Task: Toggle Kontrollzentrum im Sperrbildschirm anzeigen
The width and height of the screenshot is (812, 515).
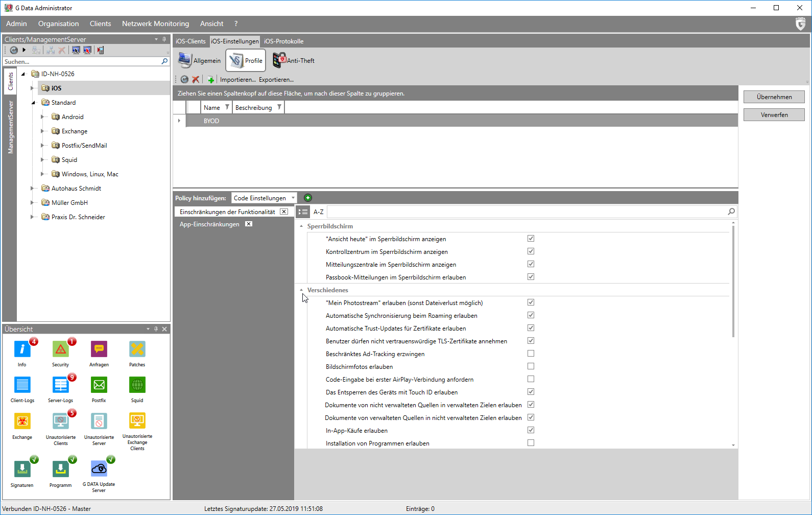Action: coord(531,251)
